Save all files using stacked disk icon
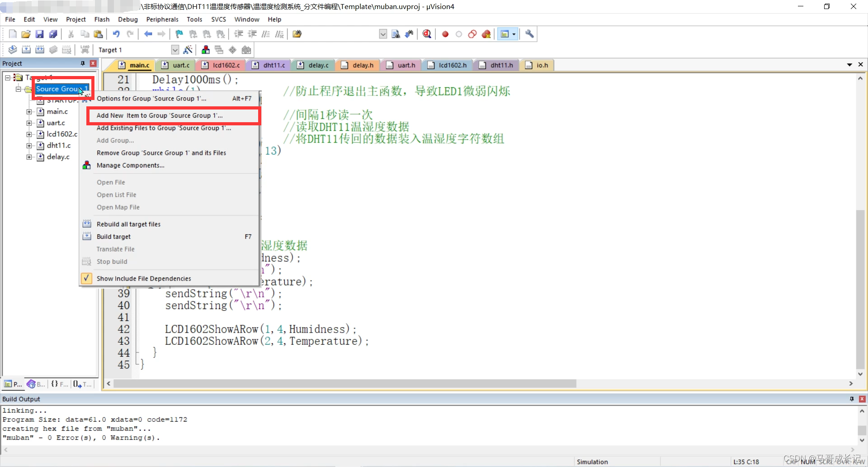This screenshot has width=868, height=467. click(x=53, y=34)
